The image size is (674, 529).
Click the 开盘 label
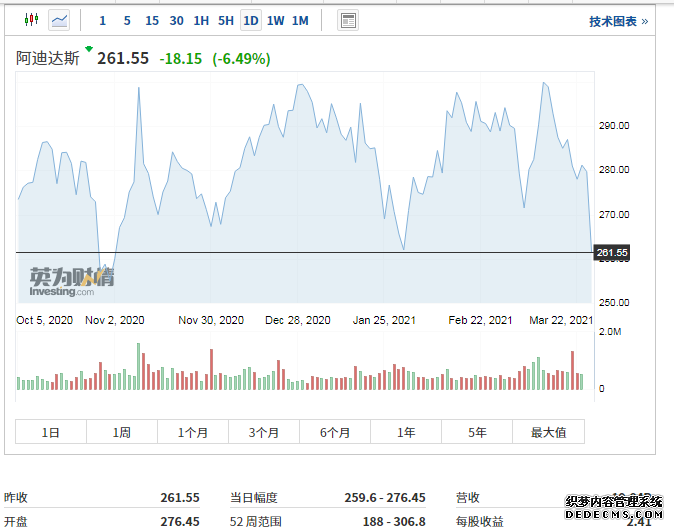[15, 521]
